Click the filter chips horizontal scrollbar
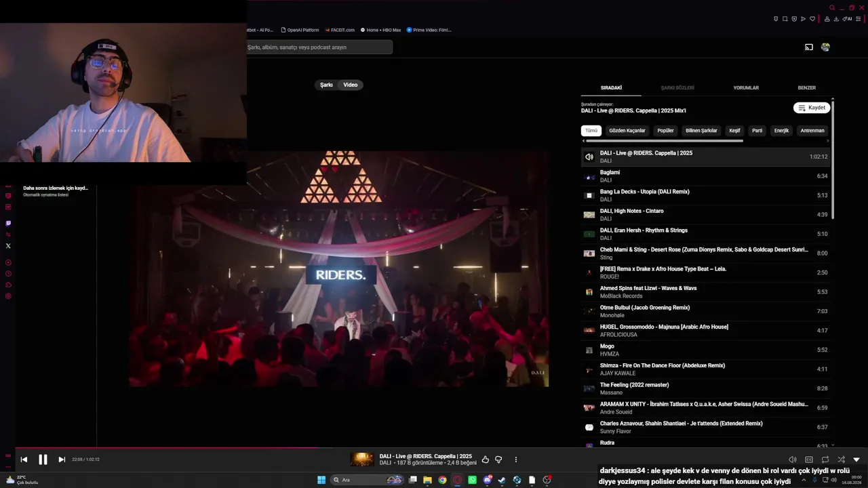868x488 pixels. [664, 141]
